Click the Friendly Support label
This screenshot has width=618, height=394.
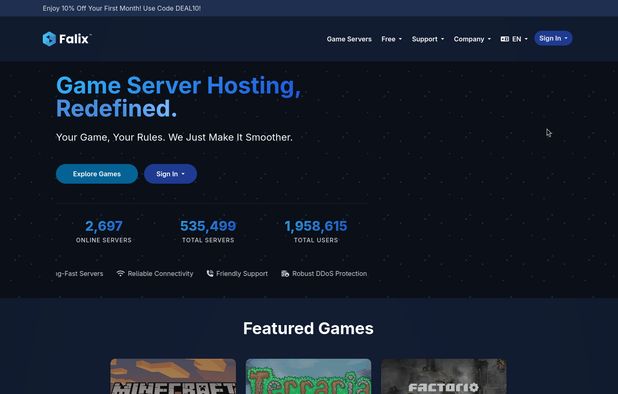(242, 273)
